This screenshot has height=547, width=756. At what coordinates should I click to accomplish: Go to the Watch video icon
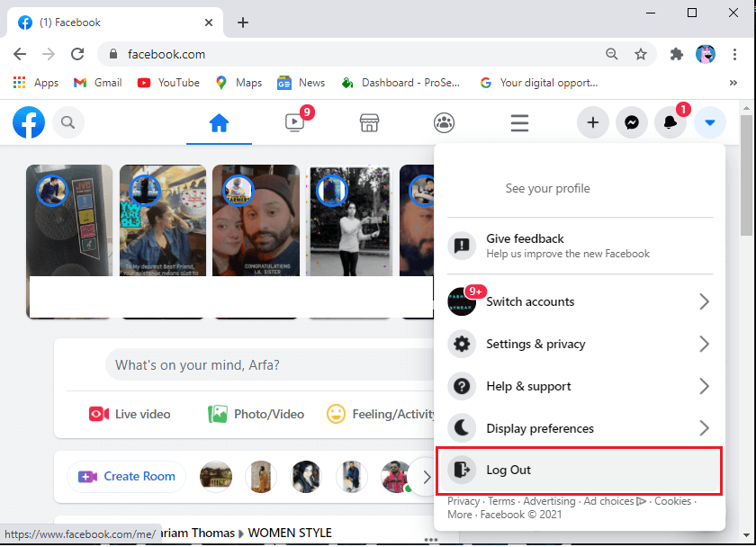pyautogui.click(x=294, y=123)
